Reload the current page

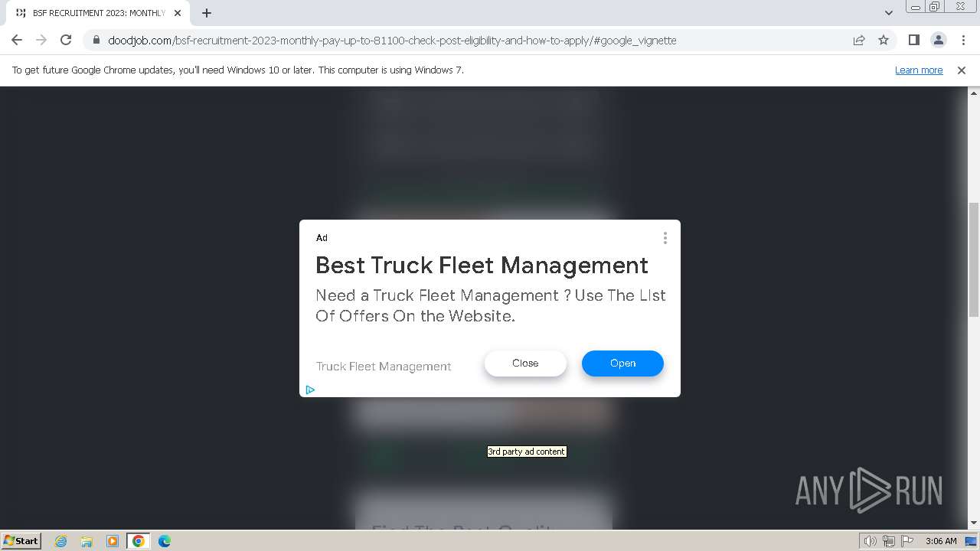point(66,40)
